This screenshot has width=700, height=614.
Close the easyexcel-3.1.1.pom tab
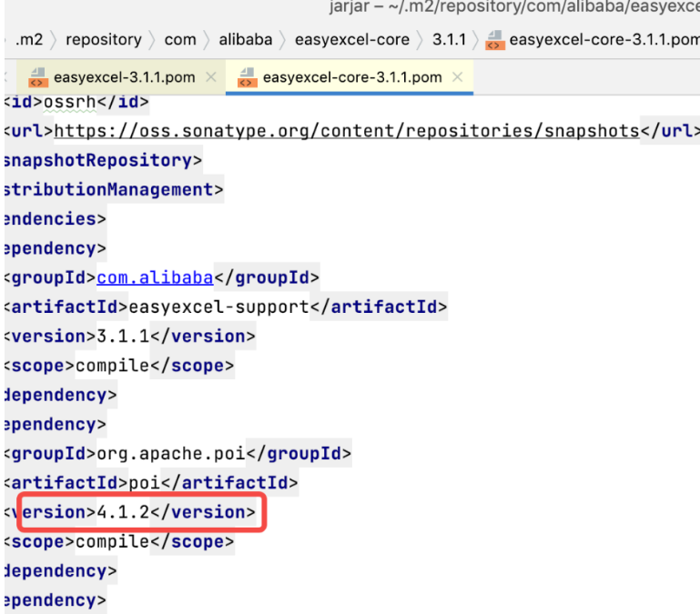coord(211,77)
